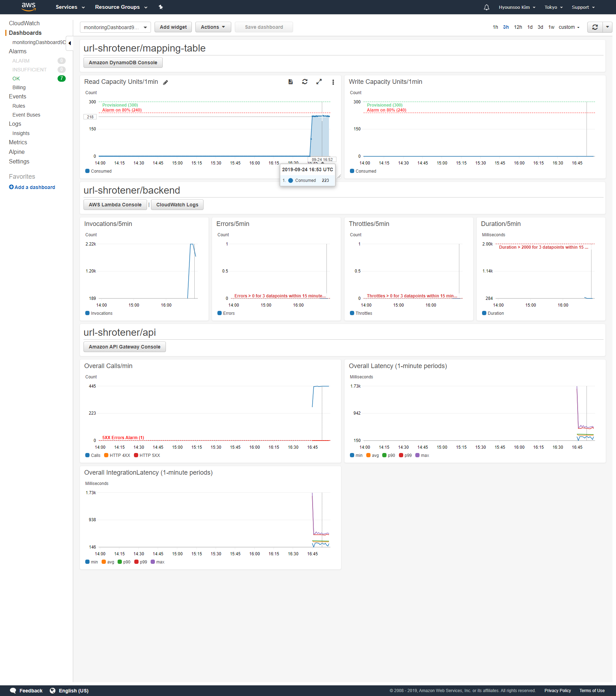The image size is (616, 696).
Task: Maximize the Read Capacity Units widget
Action: 319,82
